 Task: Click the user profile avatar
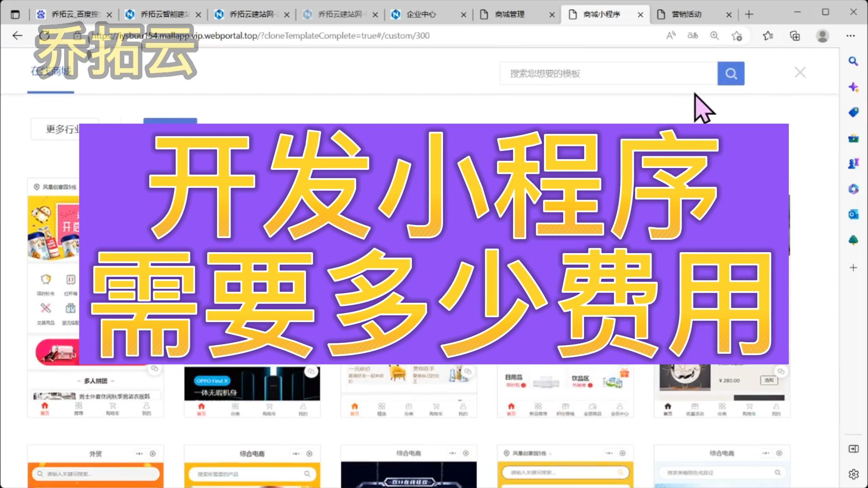(822, 35)
